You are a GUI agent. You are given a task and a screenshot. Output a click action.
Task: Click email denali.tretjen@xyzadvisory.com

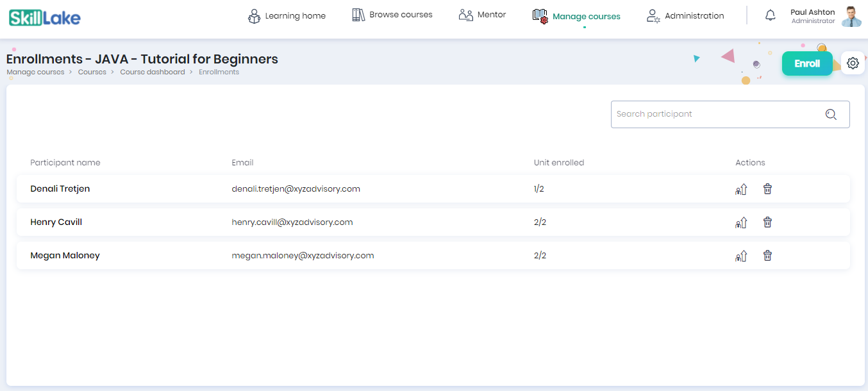(x=296, y=189)
